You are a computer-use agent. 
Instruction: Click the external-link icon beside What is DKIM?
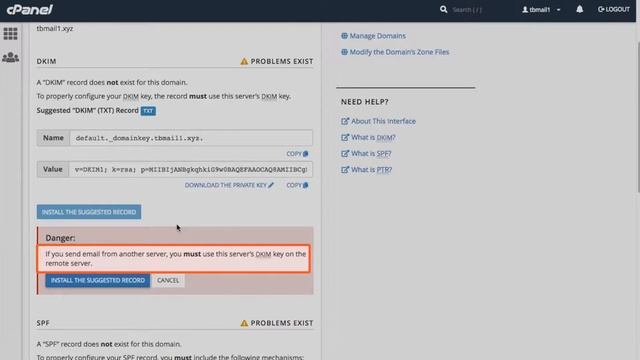[x=345, y=137]
